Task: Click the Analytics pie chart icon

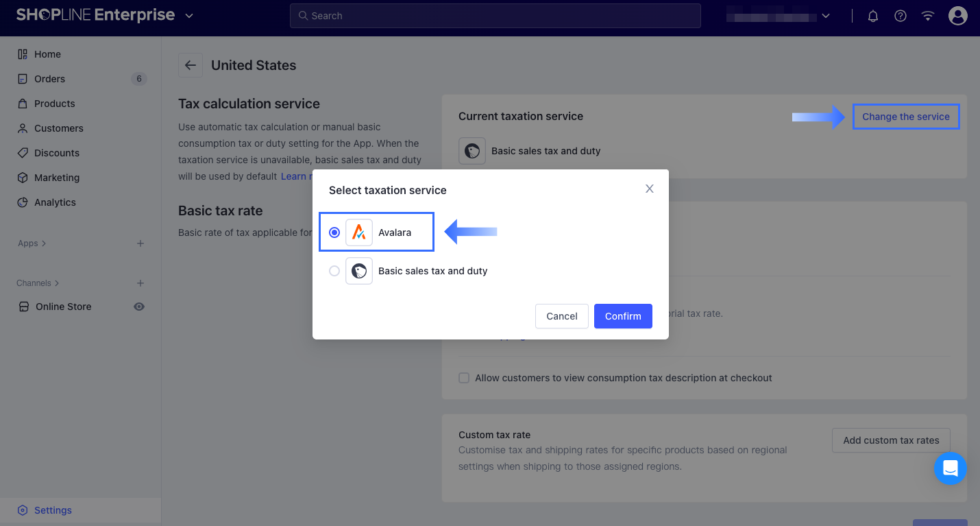Action: click(x=23, y=202)
